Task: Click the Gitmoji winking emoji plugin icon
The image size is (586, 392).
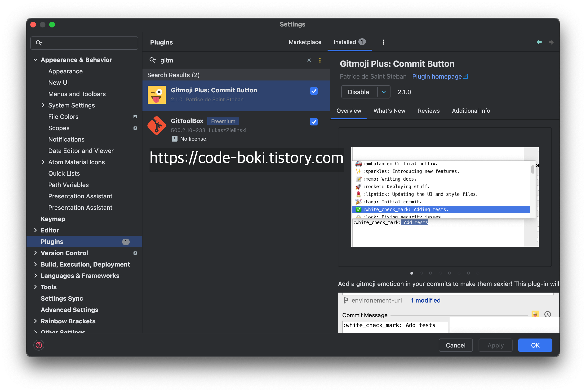Action: click(156, 95)
